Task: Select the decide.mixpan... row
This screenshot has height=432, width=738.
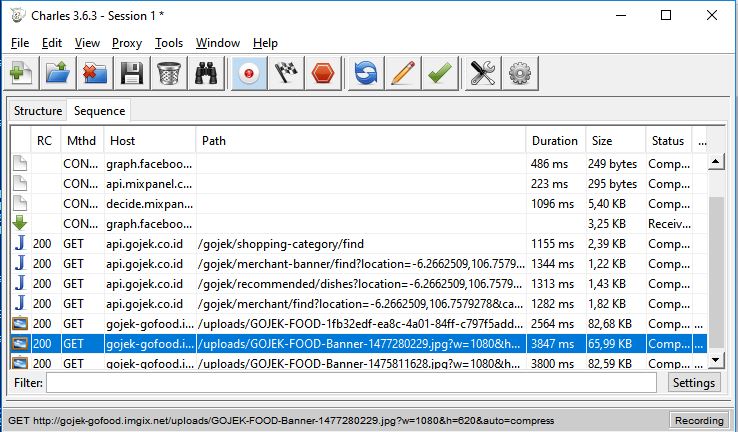Action: 358,204
